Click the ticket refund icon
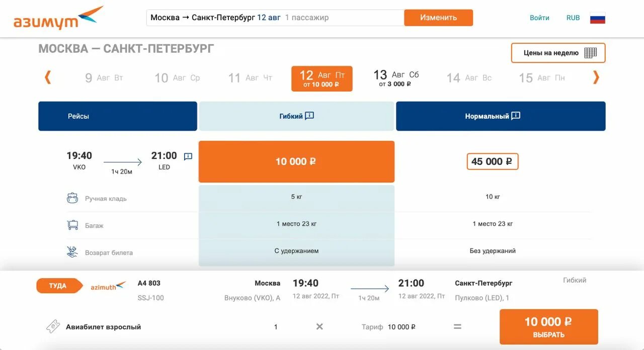The width and height of the screenshot is (644, 350). click(72, 252)
